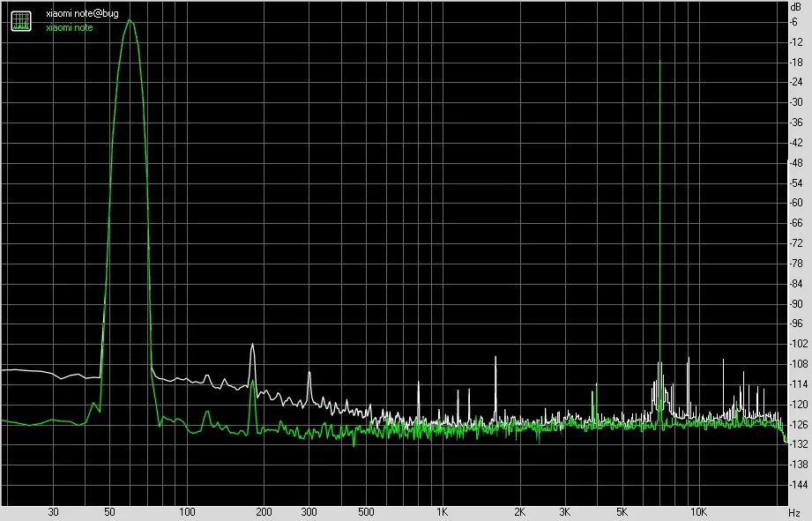Image resolution: width=812 pixels, height=521 pixels.
Task: Click the -6 dB axis value
Action: (793, 22)
